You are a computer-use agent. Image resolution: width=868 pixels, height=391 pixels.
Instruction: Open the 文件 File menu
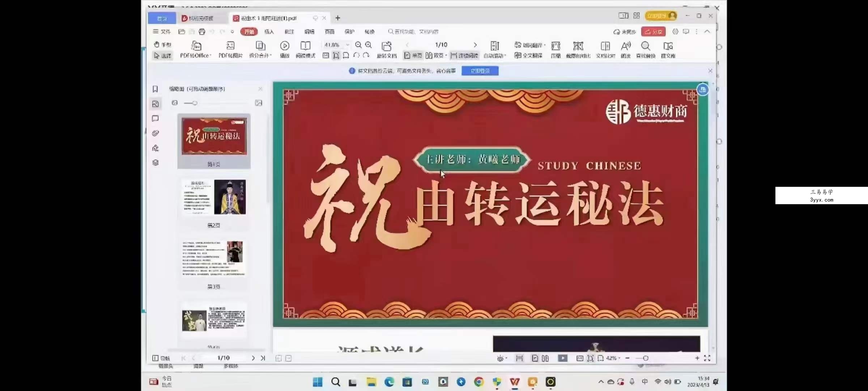point(162,31)
